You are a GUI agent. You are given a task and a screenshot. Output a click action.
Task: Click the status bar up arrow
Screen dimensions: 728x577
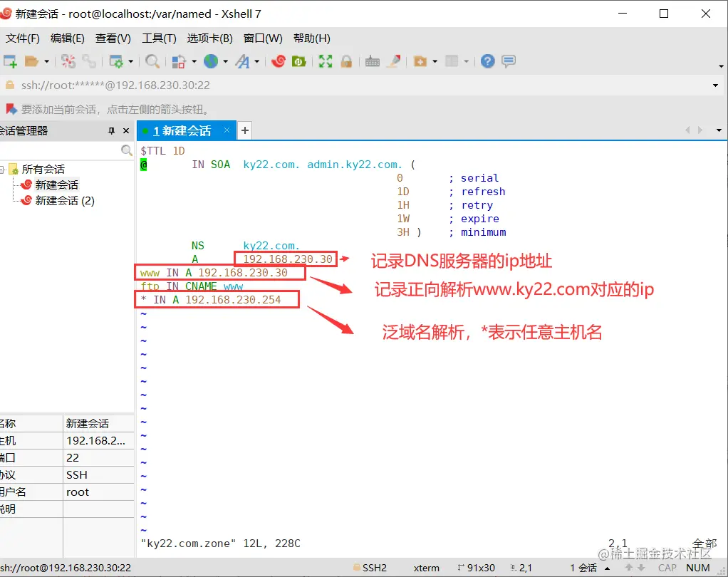click(629, 568)
